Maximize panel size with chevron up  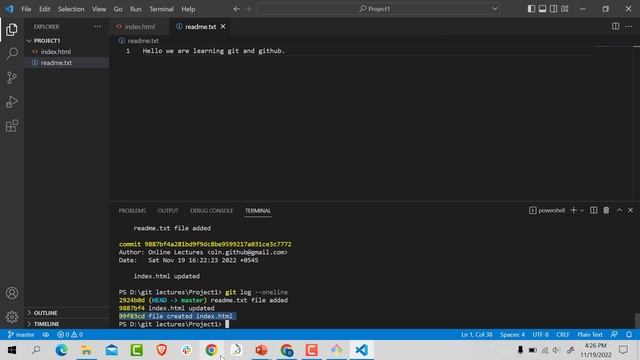tap(619, 210)
